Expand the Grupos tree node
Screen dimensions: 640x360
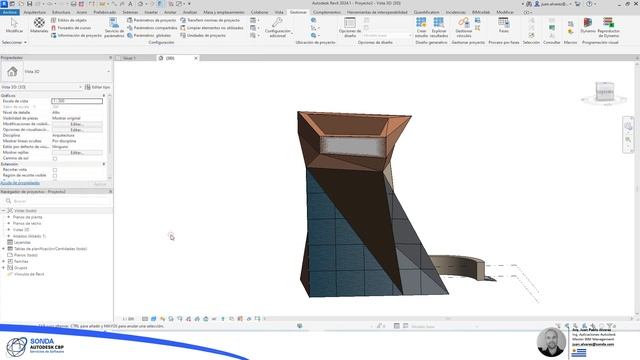point(4,268)
